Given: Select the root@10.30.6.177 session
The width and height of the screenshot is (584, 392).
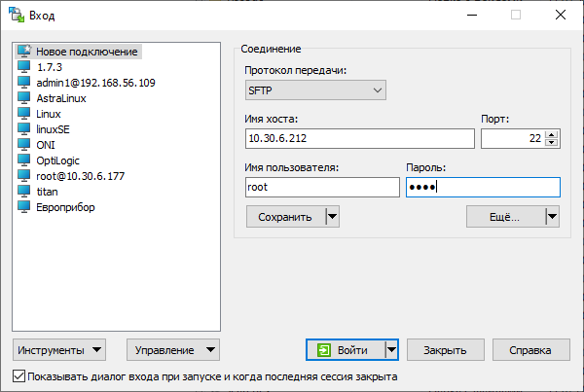Looking at the screenshot, I should [81, 176].
